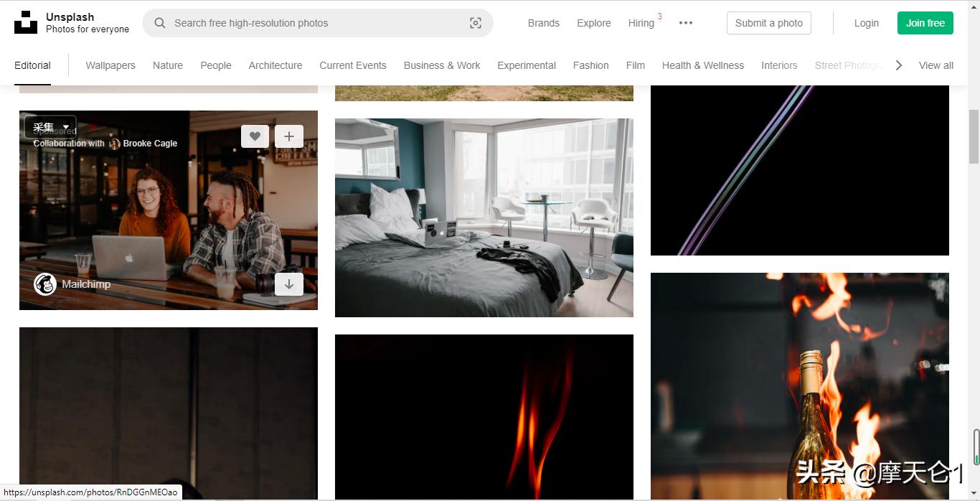Open visual search camera icon
980x501 pixels.
click(x=476, y=23)
